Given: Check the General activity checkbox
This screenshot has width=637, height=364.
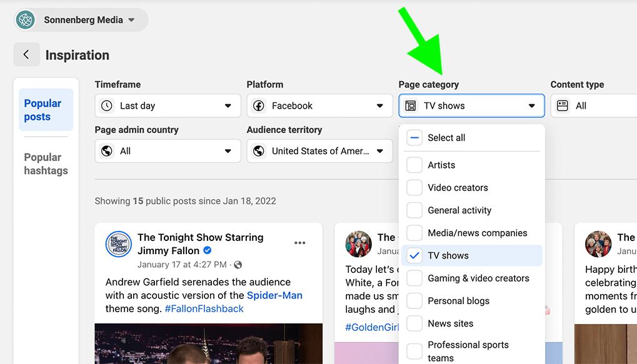Looking at the screenshot, I should pos(414,210).
